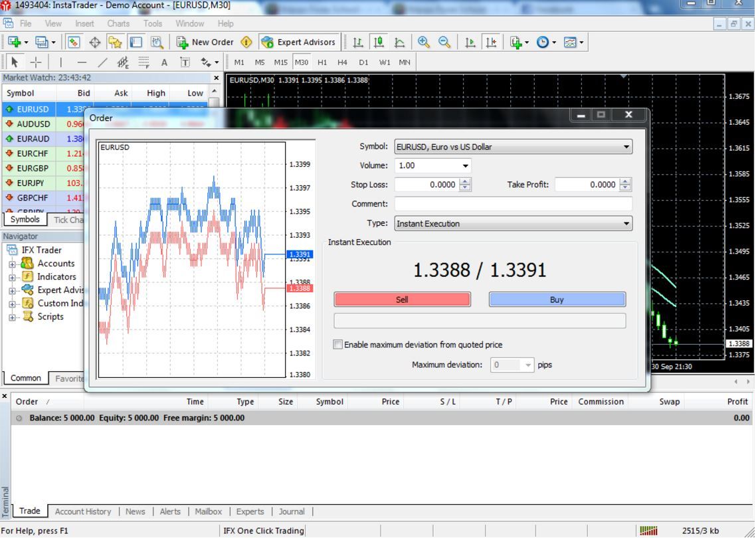Click the blue Buy button
The width and height of the screenshot is (756, 538).
[557, 300]
